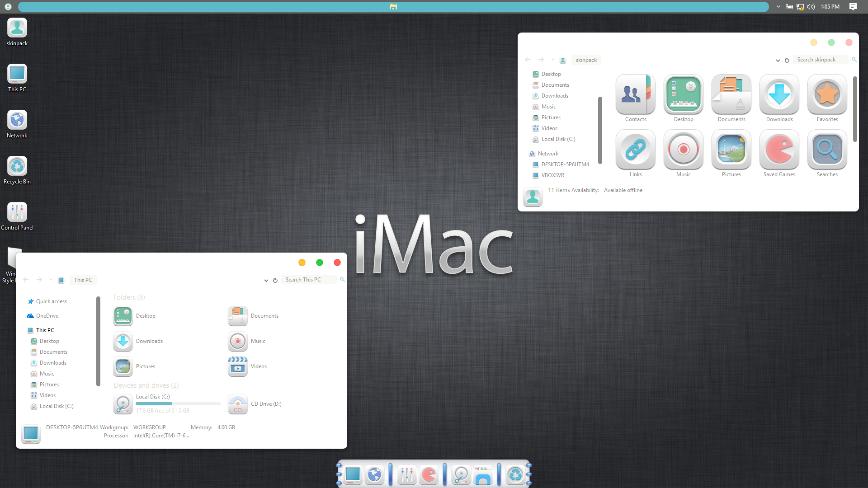Expand the This PC address history dropdown

[266, 281]
